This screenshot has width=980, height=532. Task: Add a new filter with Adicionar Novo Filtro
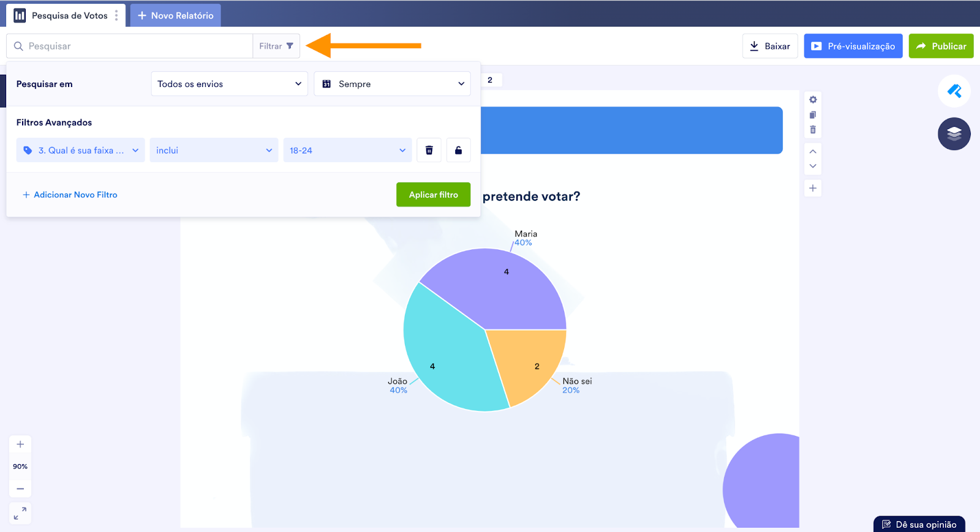70,195
